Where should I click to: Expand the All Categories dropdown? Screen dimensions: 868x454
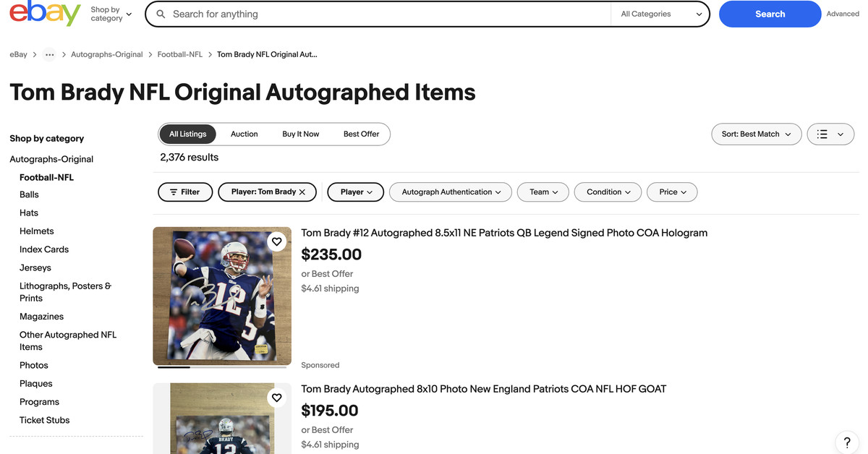pyautogui.click(x=659, y=13)
